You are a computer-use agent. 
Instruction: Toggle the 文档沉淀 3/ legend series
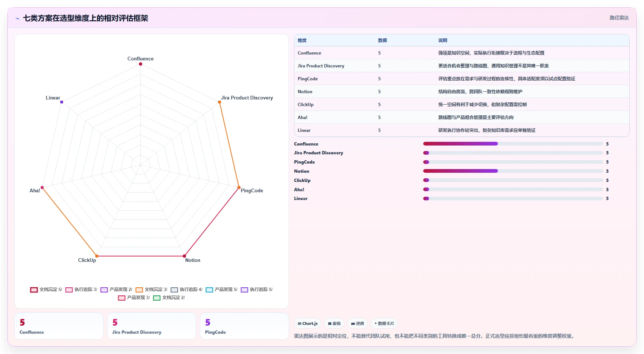pyautogui.click(x=151, y=290)
